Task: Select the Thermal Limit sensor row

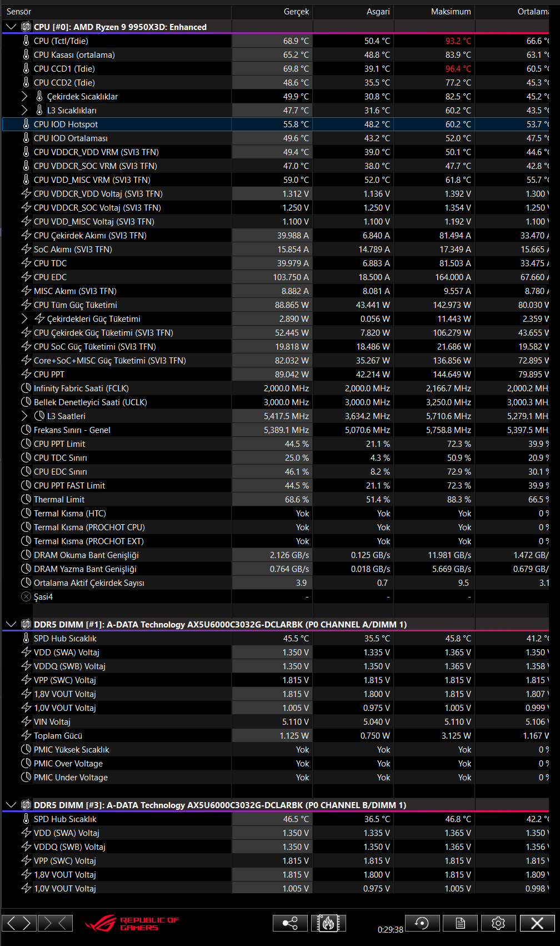Action: (276, 499)
